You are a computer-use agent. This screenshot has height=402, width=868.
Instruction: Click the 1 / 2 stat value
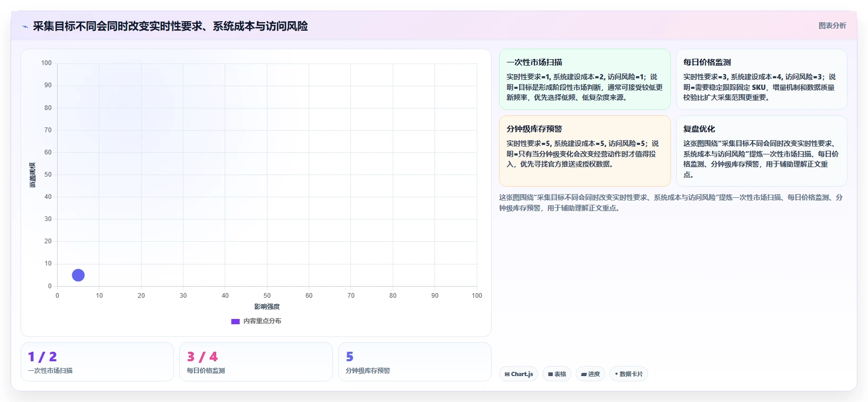pyautogui.click(x=42, y=357)
